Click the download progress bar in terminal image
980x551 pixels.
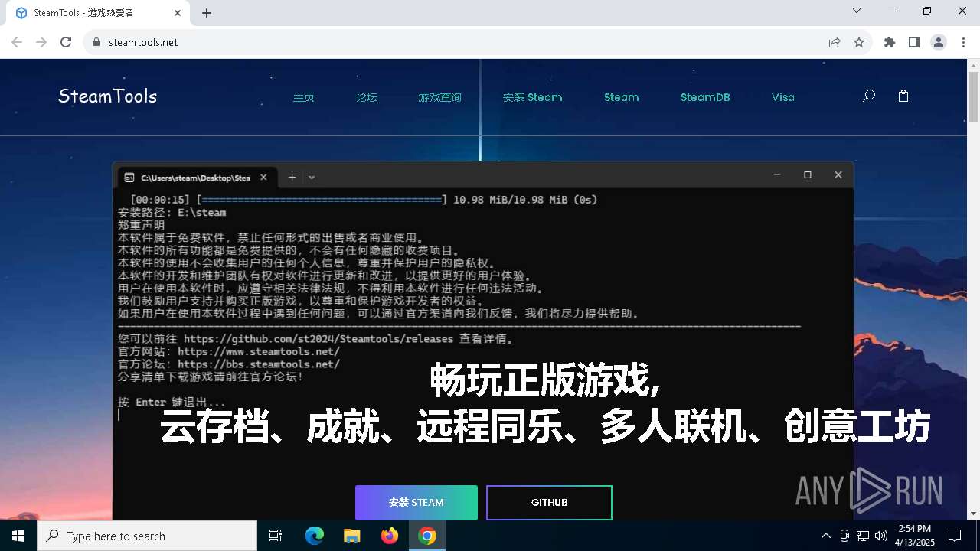click(322, 200)
